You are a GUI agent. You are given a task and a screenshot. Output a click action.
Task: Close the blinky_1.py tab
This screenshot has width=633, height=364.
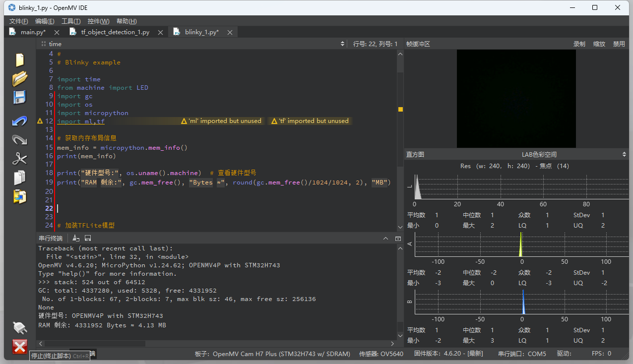pyautogui.click(x=230, y=32)
